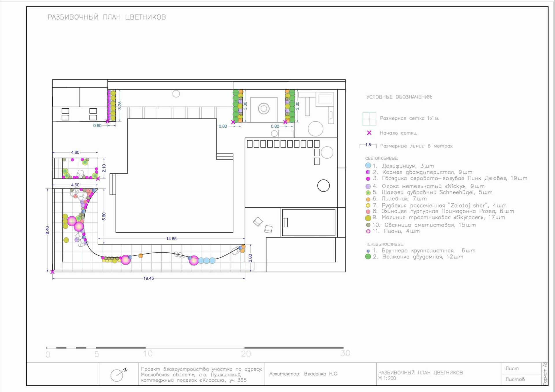Click the olive Молиния Skyracer legend circle

pos(368,218)
